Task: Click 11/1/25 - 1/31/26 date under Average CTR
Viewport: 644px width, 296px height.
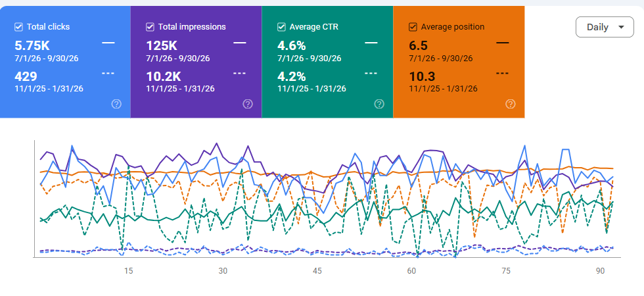Action: (x=311, y=88)
